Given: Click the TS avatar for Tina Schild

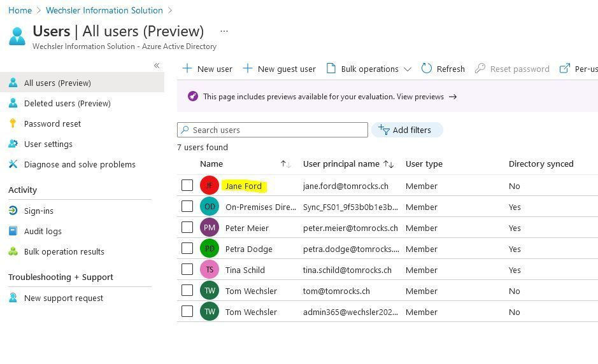Looking at the screenshot, I should 210,269.
